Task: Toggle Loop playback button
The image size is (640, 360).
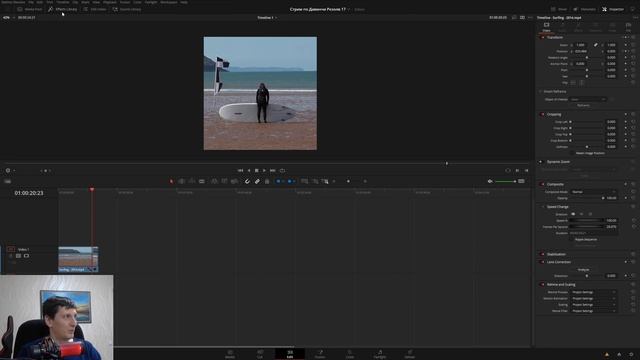Action: (282, 171)
